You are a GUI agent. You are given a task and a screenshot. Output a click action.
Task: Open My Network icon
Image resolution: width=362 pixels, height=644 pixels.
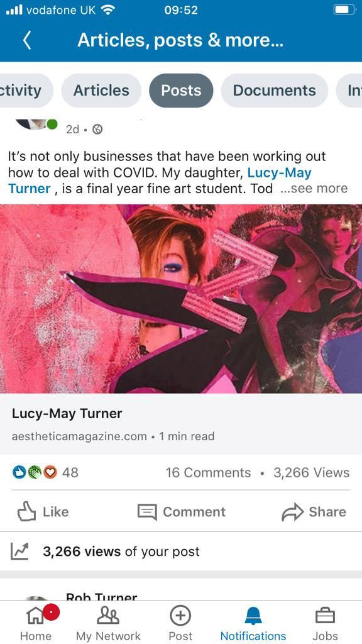click(108, 616)
